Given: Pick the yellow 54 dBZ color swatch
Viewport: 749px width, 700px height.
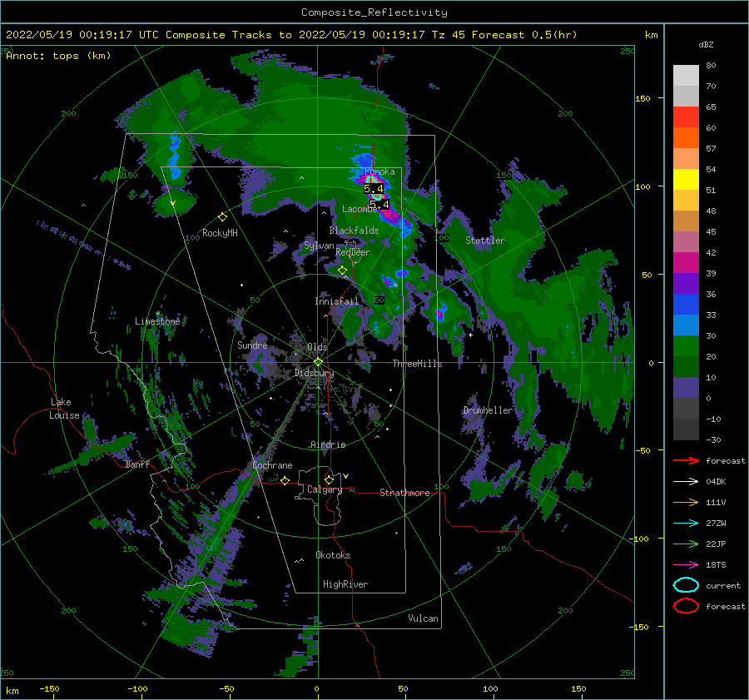Looking at the screenshot, I should [686, 179].
